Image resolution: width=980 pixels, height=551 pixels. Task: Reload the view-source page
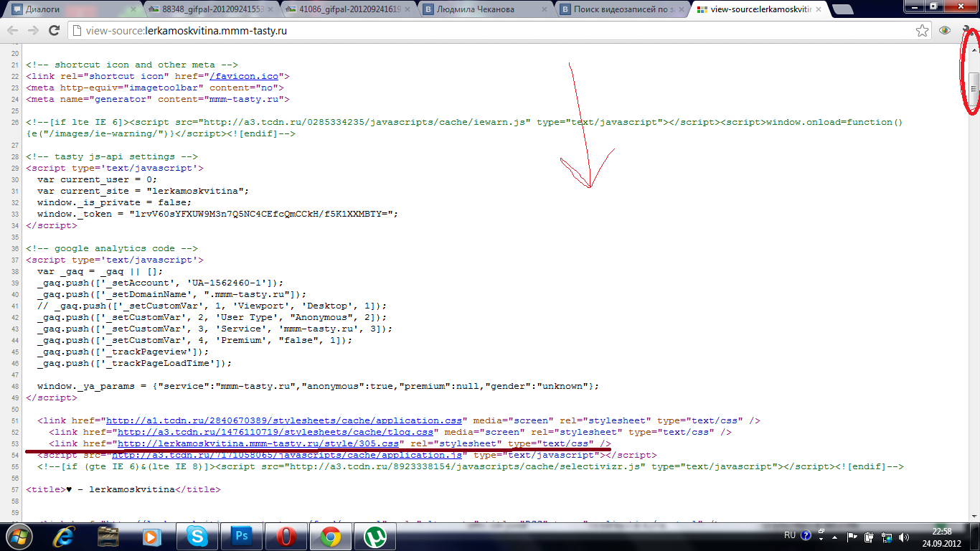point(54,31)
